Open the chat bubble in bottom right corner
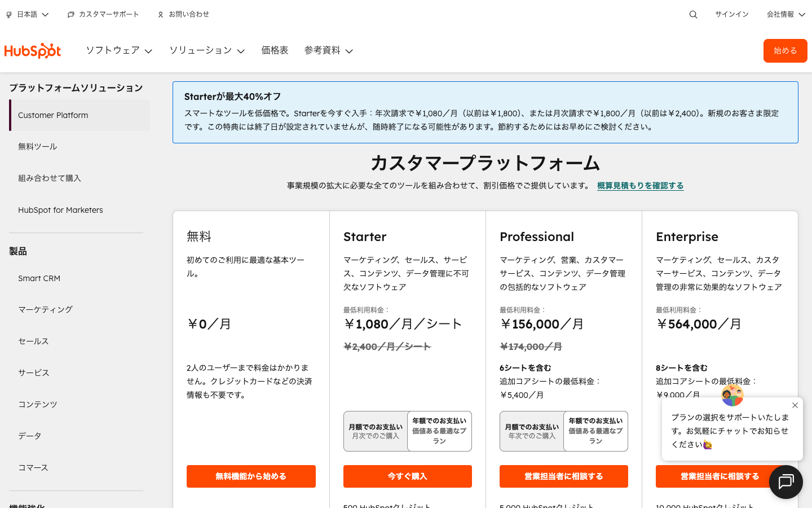812x508 pixels. click(x=785, y=481)
